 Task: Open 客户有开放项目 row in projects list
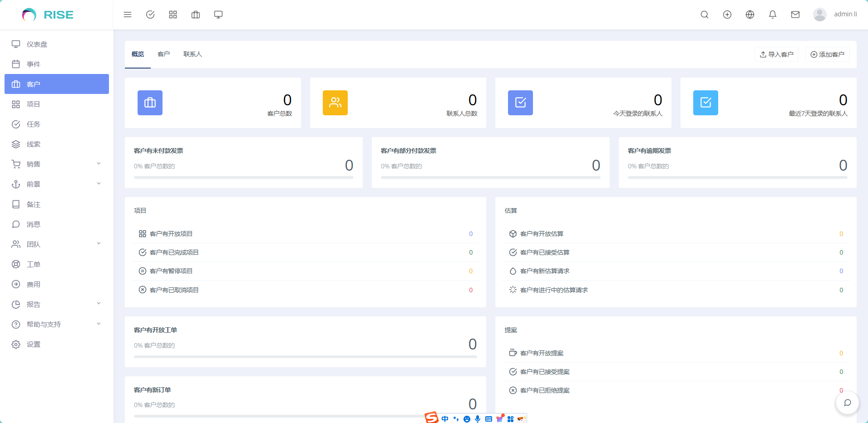(171, 234)
